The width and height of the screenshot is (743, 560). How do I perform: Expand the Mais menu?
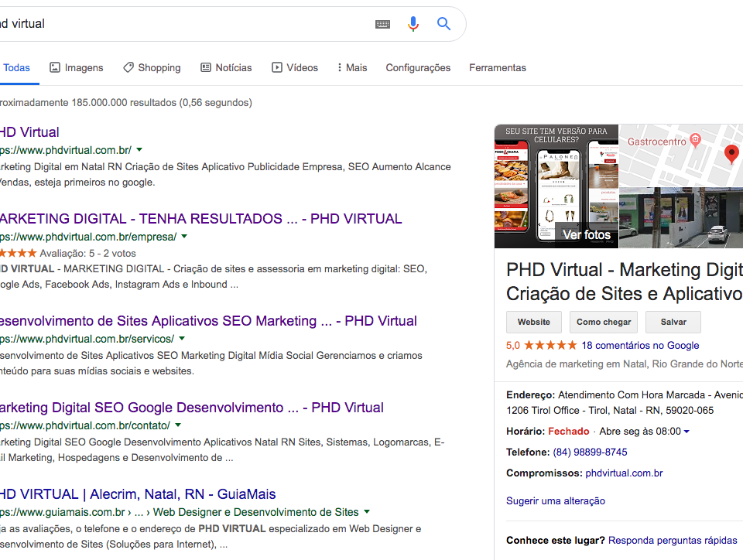[x=352, y=68]
